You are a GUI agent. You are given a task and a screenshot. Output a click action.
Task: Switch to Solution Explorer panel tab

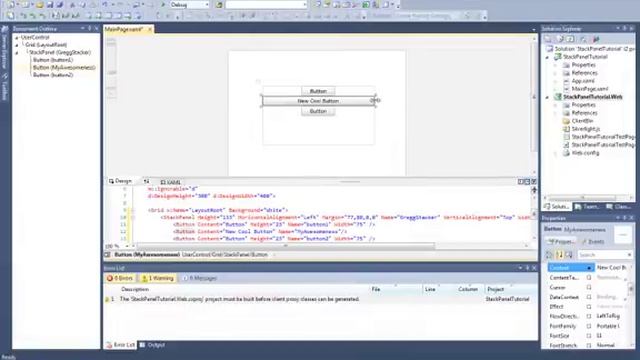pos(556,207)
